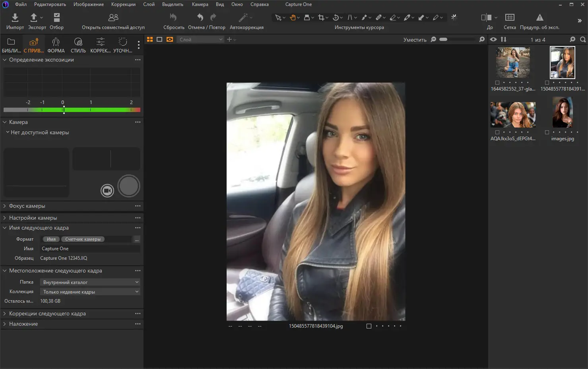The width and height of the screenshot is (588, 369).
Task: Click the round capture shutter button
Action: click(x=129, y=186)
